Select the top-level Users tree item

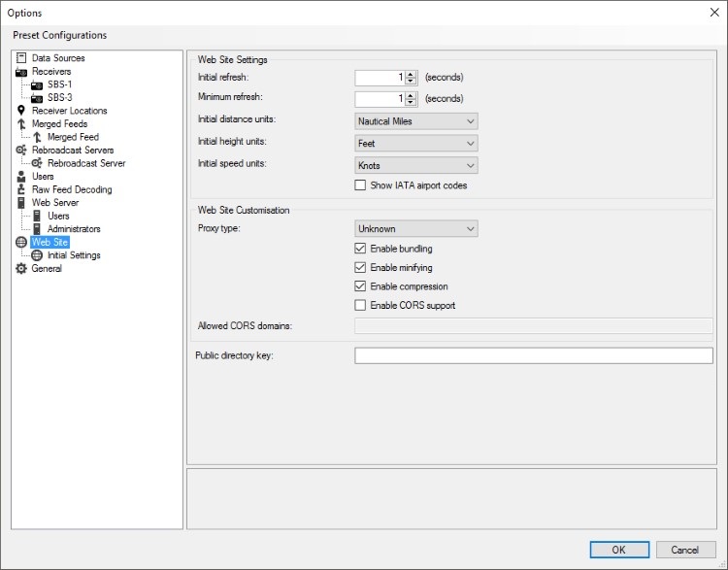(x=43, y=177)
